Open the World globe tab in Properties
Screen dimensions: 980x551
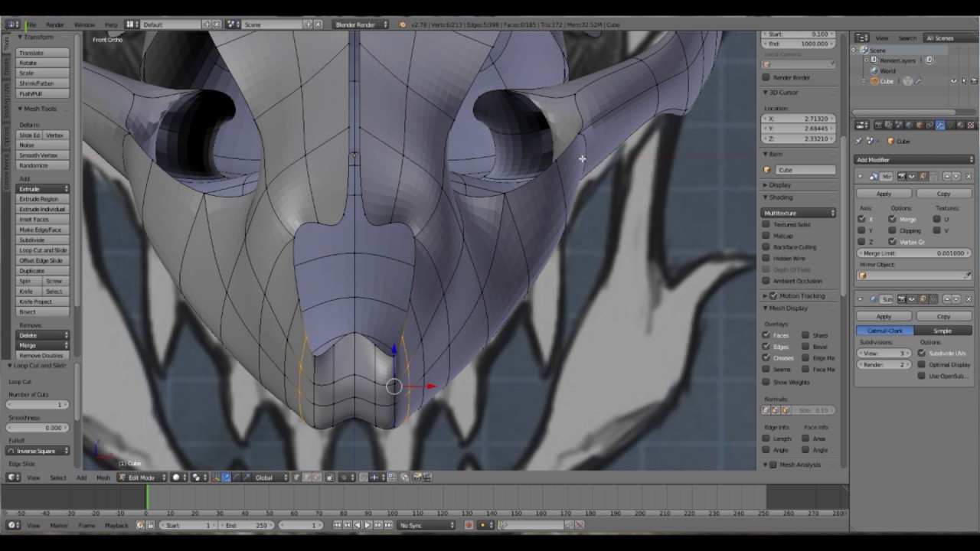pyautogui.click(x=909, y=125)
